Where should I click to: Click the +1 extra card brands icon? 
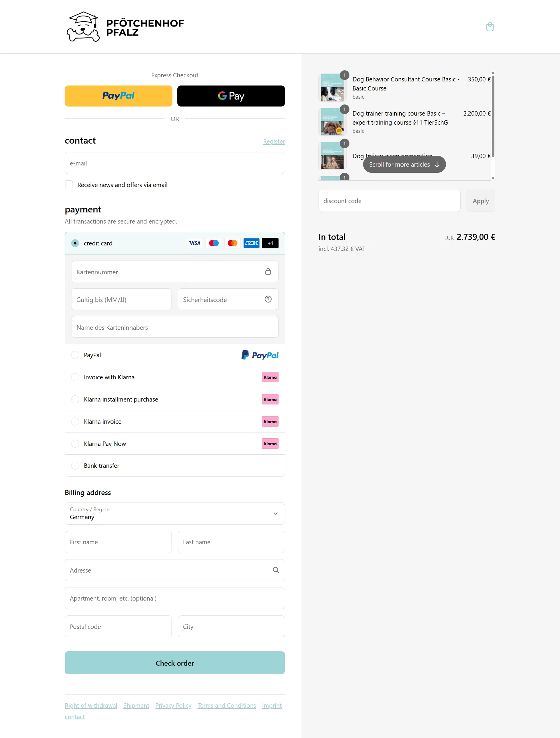(x=270, y=243)
